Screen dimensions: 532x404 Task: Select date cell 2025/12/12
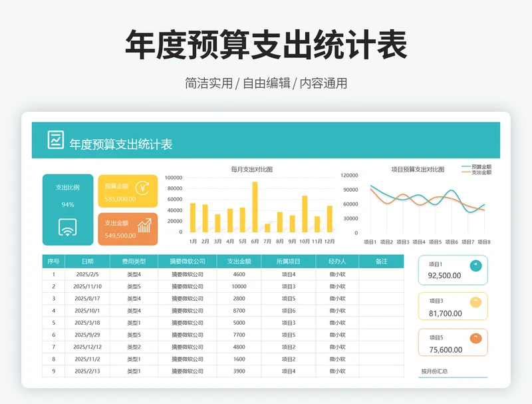(x=88, y=347)
